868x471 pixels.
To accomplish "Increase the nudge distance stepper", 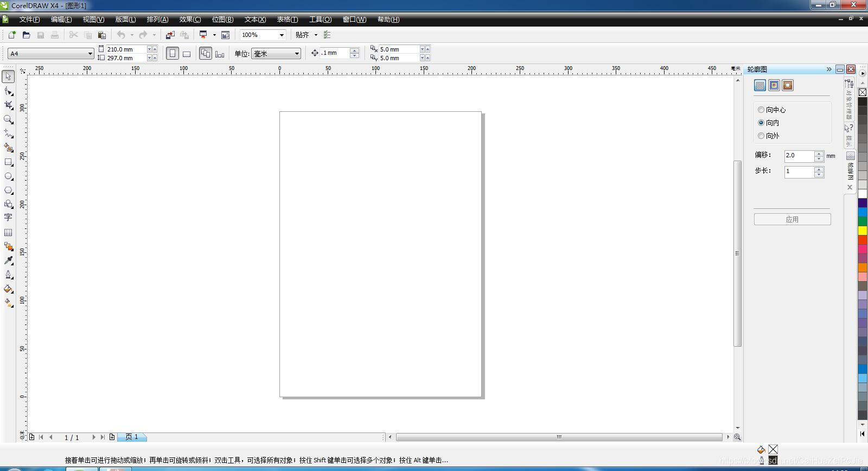I will 354,50.
